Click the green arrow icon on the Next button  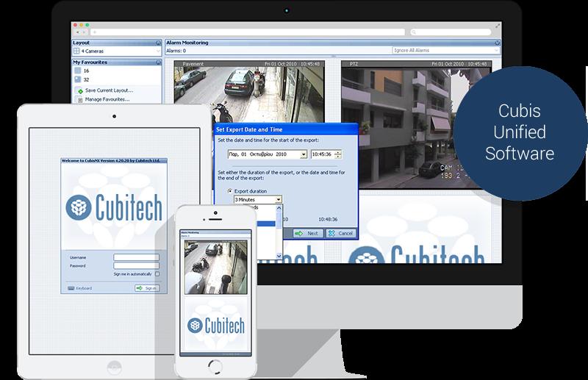(x=299, y=233)
